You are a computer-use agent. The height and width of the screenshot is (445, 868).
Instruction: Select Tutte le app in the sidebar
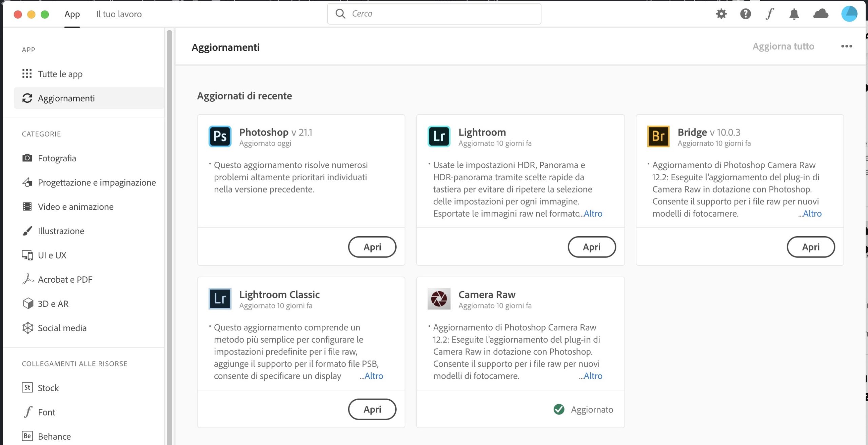60,74
